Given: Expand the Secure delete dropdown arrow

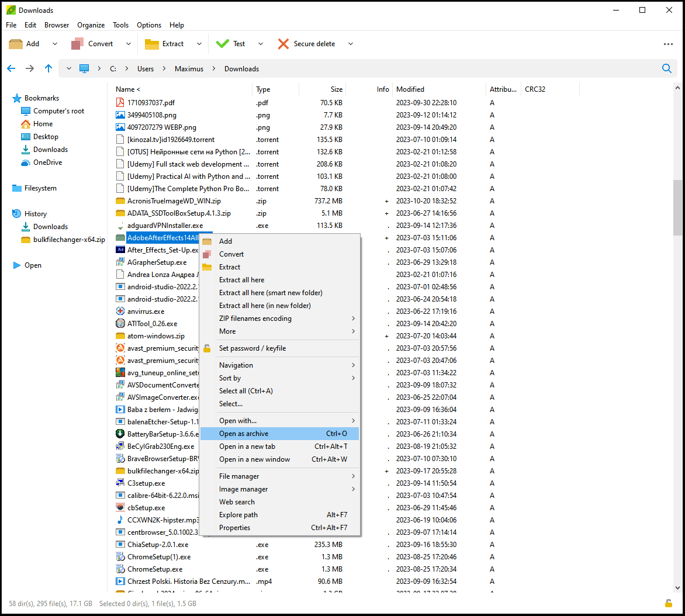Looking at the screenshot, I should (350, 44).
